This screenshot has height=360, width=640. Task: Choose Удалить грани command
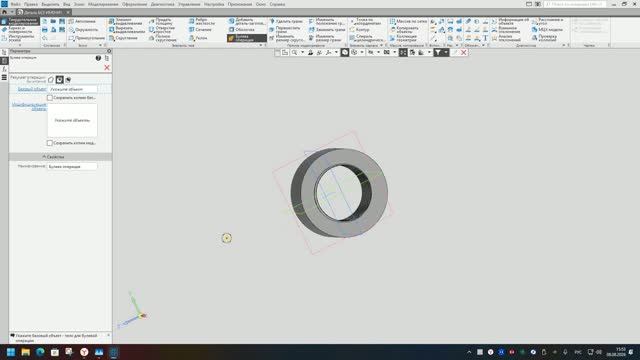(286, 21)
